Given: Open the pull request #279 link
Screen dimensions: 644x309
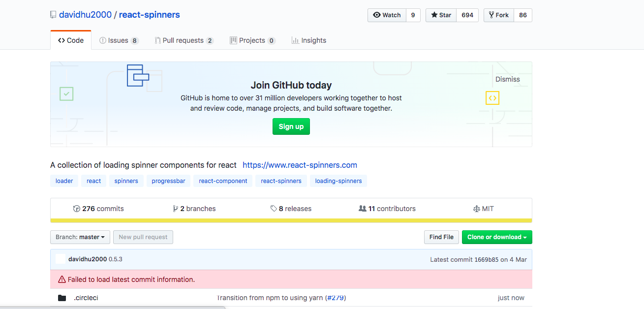Looking at the screenshot, I should tap(336, 298).
